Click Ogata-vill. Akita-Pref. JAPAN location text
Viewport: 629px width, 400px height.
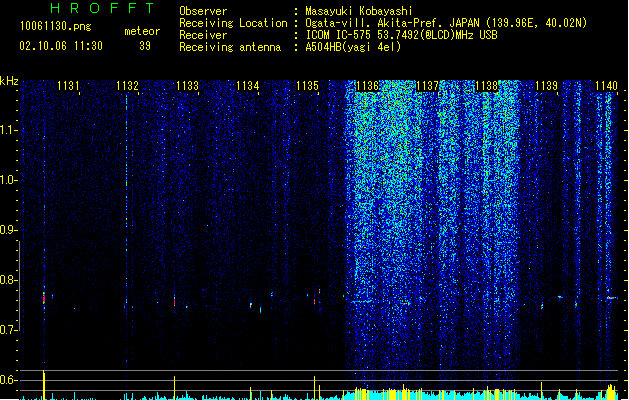(x=446, y=23)
